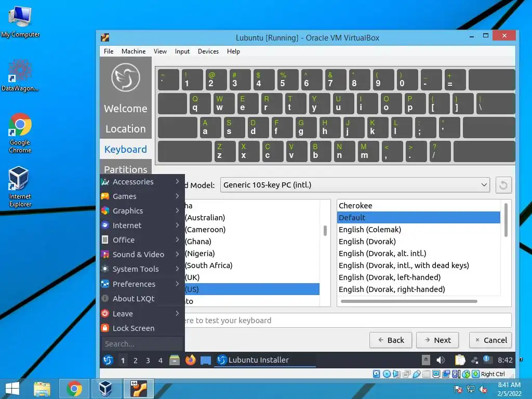The height and width of the screenshot is (399, 532).
Task: Open the VirtualBox Input menu
Action: tap(182, 51)
